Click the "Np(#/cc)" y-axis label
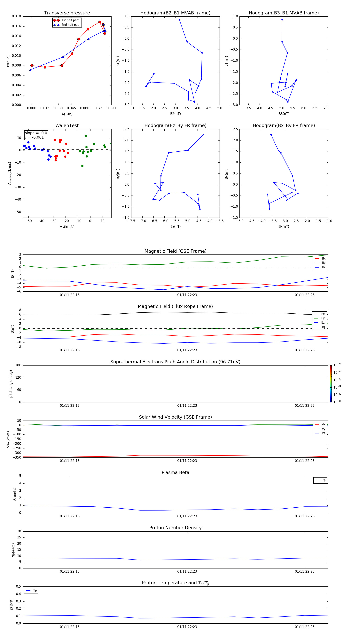351x644 pixels. point(13,550)
